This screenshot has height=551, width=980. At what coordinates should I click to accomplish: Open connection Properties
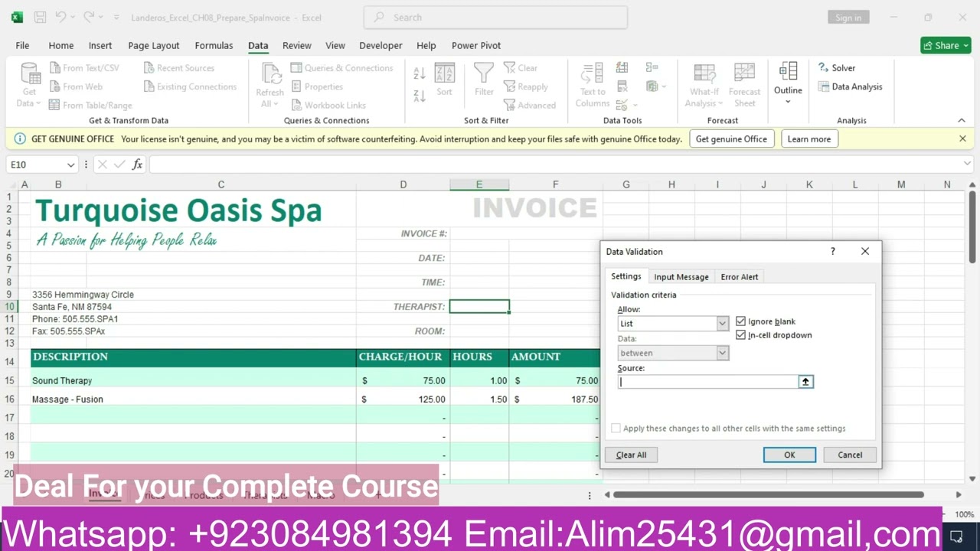pos(317,86)
